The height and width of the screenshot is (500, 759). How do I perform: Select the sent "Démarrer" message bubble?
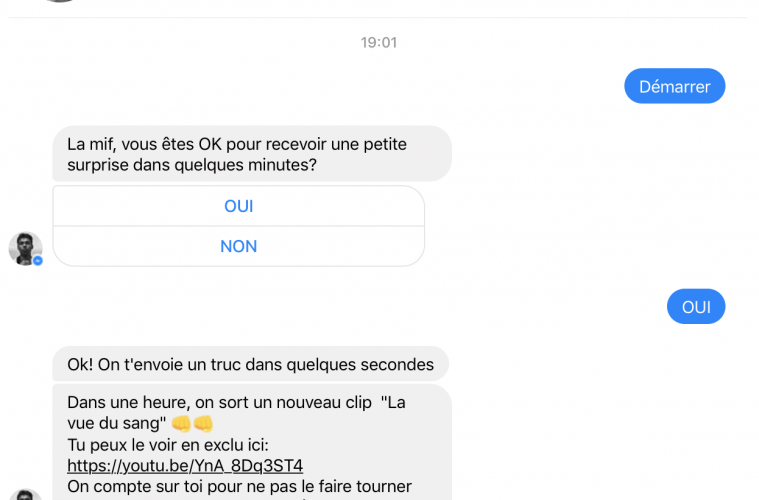[674, 86]
